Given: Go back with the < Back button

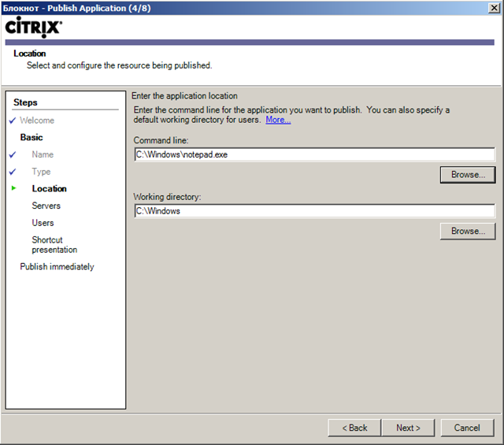Looking at the screenshot, I should [354, 428].
